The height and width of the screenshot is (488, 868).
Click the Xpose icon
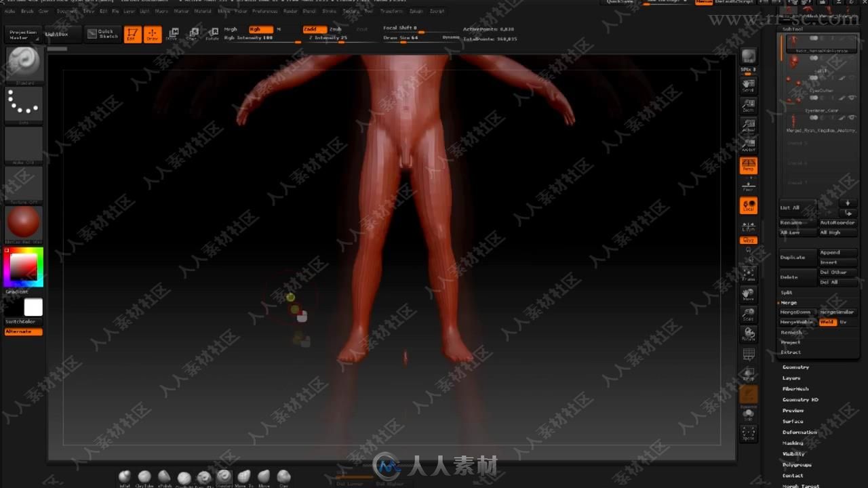click(749, 433)
